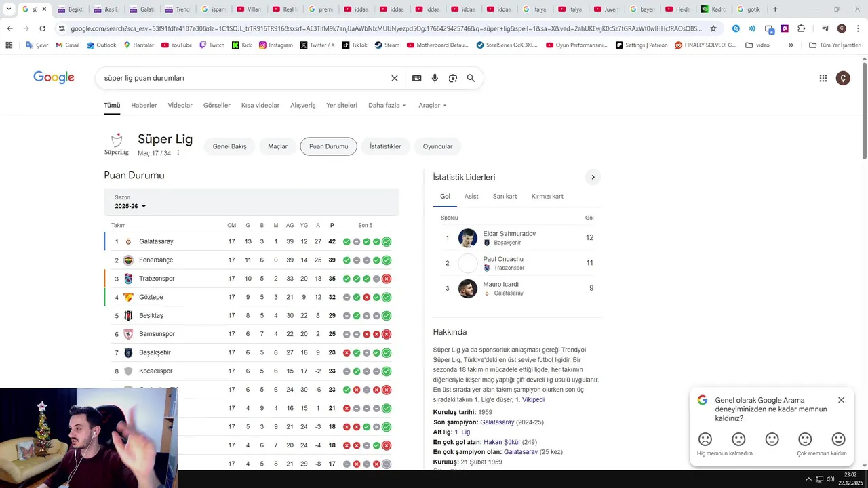Open the Sarı kart statistics tab
The image size is (868, 488).
(x=505, y=196)
